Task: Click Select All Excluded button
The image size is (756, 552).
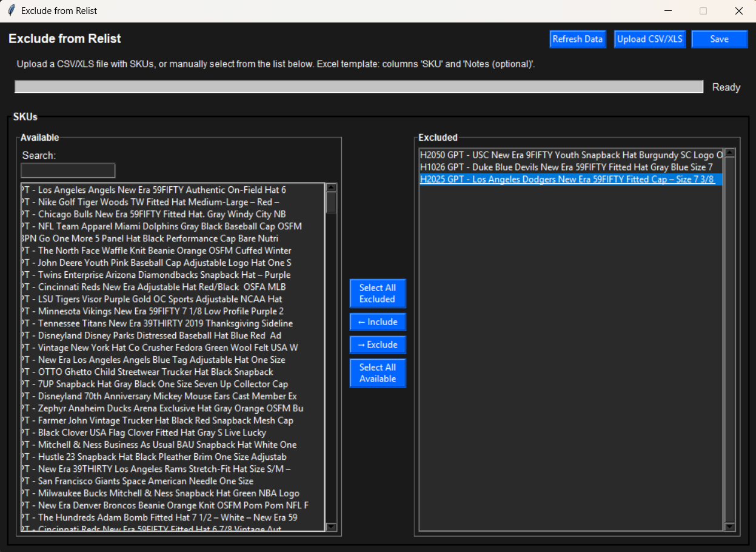Action: pyautogui.click(x=377, y=294)
